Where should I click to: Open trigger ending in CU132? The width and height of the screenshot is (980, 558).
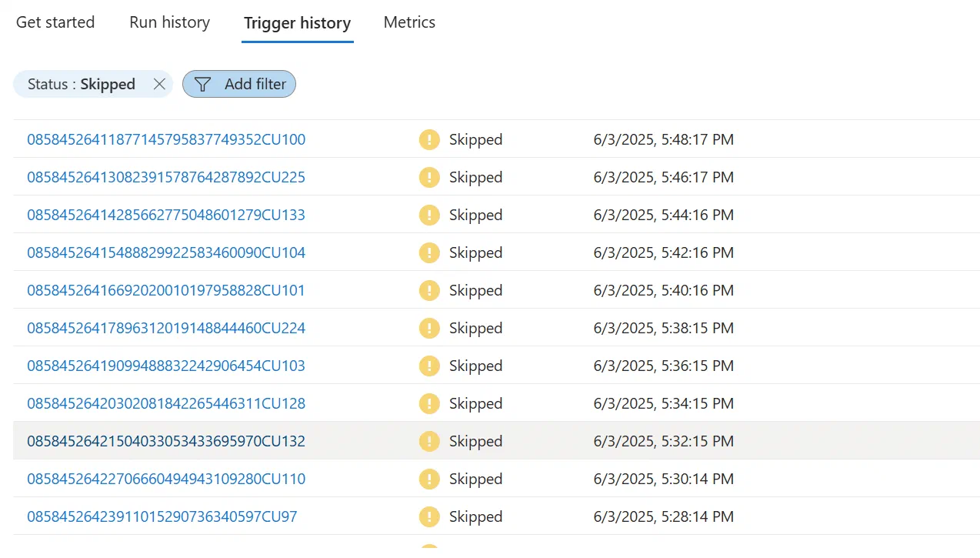click(x=166, y=441)
